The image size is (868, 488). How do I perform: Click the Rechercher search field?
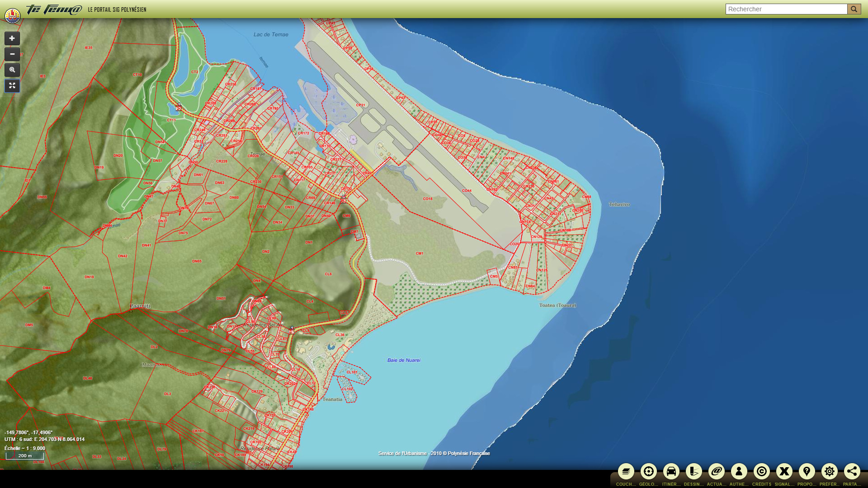click(x=786, y=9)
